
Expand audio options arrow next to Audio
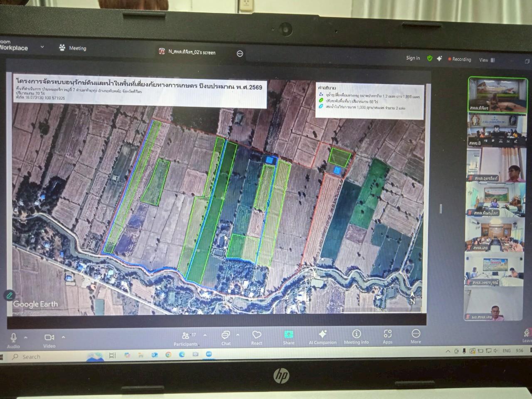[x=26, y=337]
